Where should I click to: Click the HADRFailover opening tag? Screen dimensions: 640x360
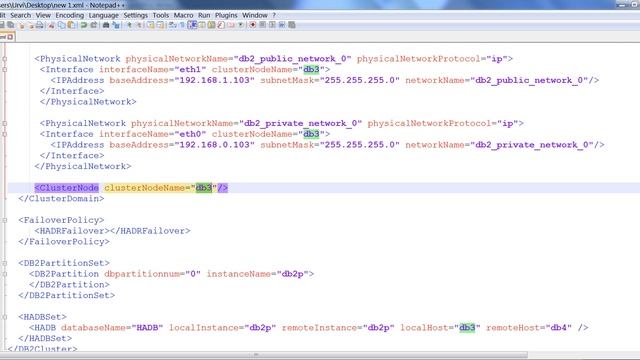click(72, 231)
